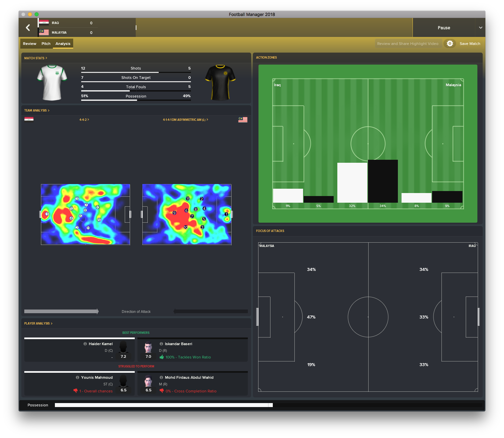This screenshot has height=438, width=504.
Task: Click info icon beside Mohd Firdaus Abdul Wahid
Action: 161,377
